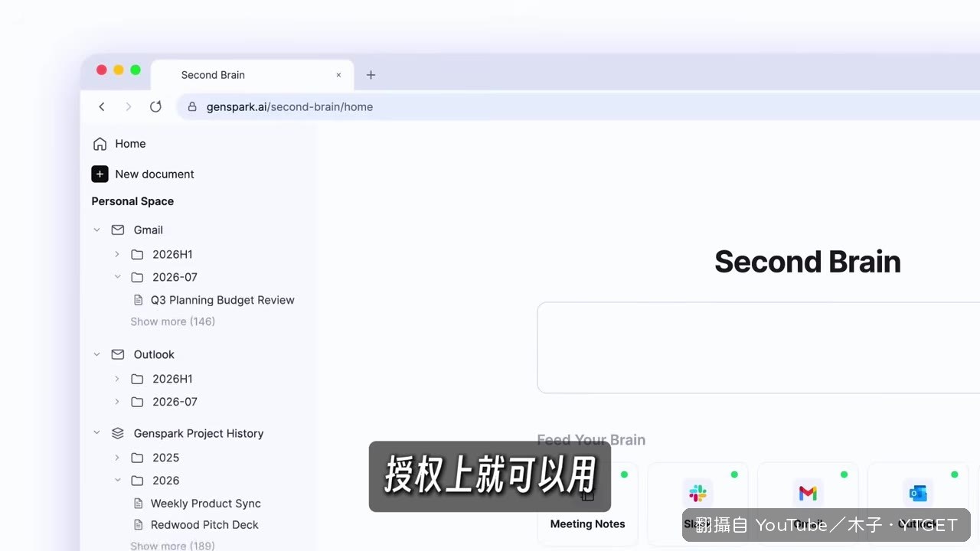Select the Second Brain browser tab
980x551 pixels.
pyautogui.click(x=253, y=75)
